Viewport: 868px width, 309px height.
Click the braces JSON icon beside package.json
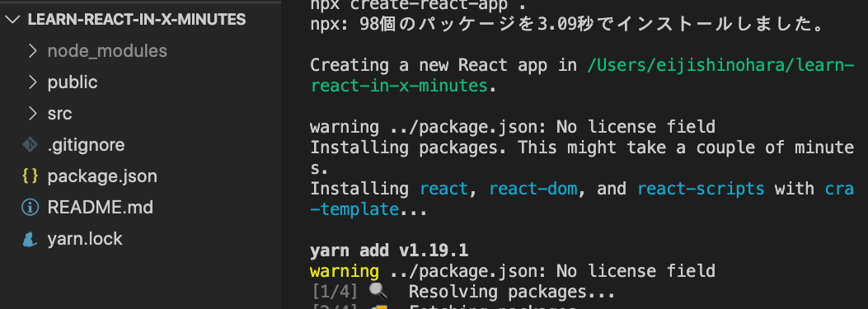pos(30,176)
